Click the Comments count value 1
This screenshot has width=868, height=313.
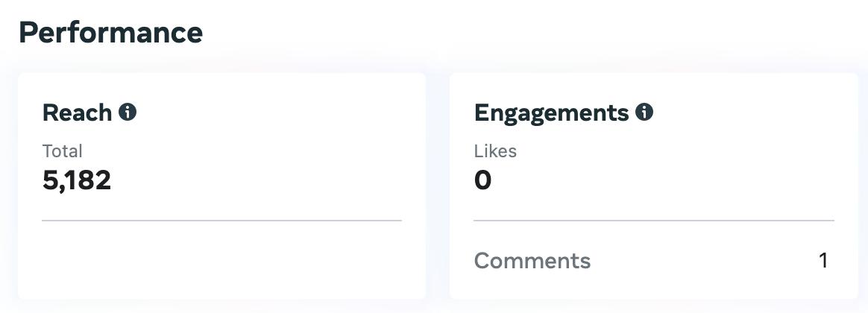point(823,261)
